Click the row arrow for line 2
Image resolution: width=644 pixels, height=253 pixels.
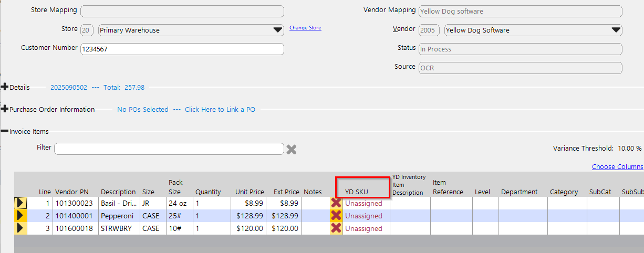pos(20,216)
